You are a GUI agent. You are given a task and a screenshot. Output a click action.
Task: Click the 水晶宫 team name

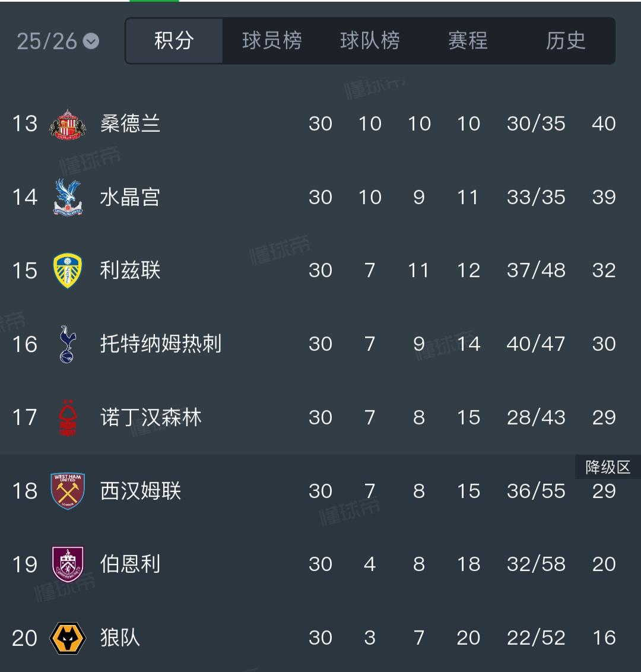click(131, 197)
